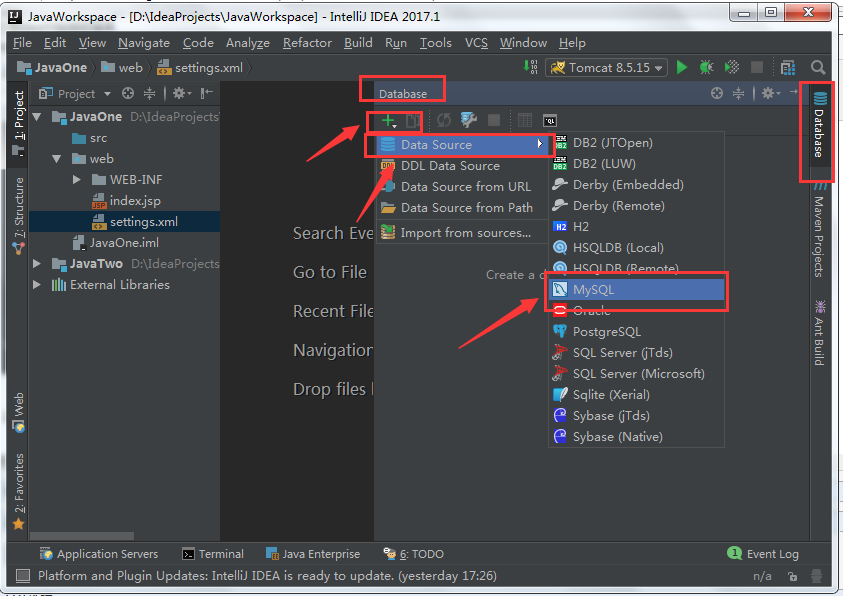Select Import from sources...

(462, 233)
